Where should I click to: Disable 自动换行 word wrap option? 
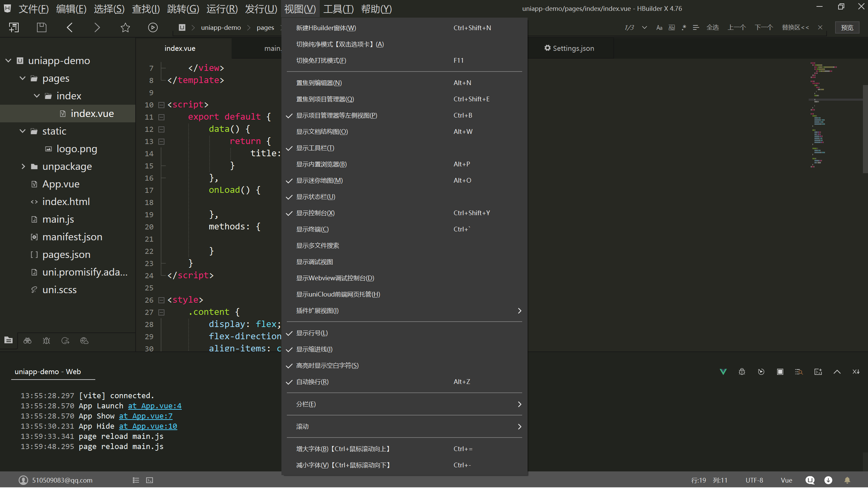312,382
